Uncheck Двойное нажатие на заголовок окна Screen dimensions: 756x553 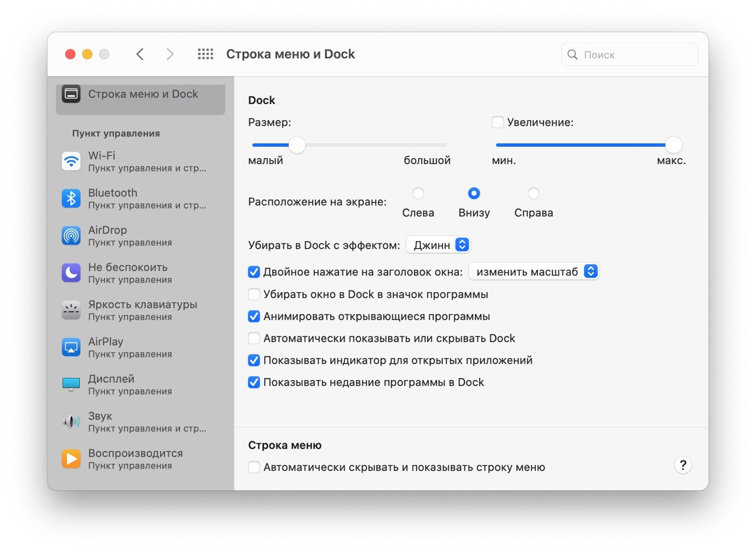coord(254,272)
